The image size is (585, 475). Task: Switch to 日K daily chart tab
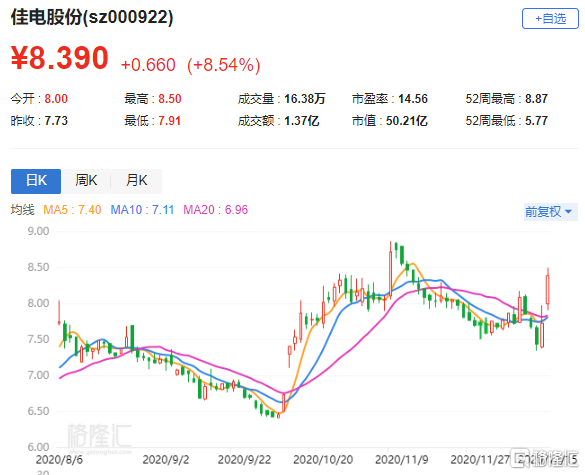[36, 181]
